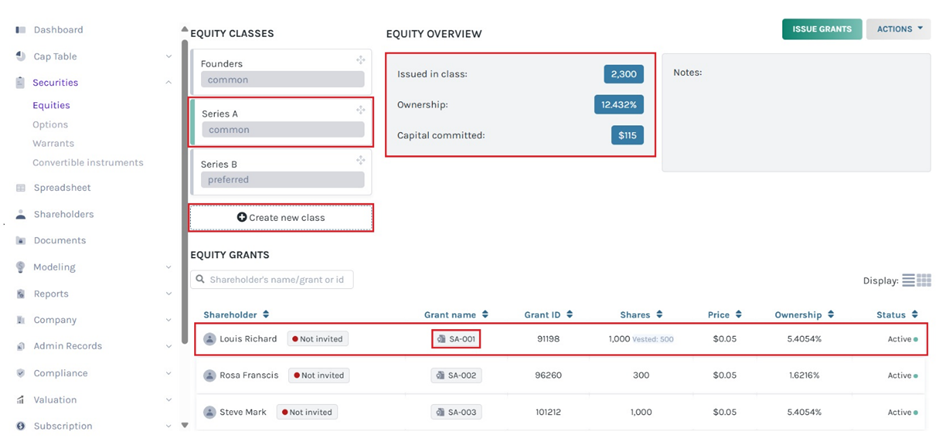
Task: Switch display to grid view
Action: coord(924,281)
